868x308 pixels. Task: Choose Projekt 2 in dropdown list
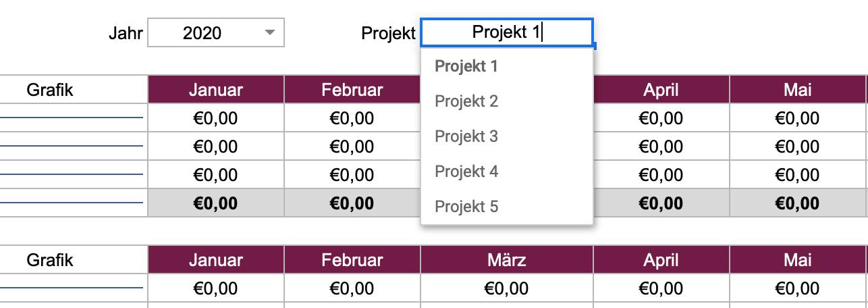coord(466,101)
